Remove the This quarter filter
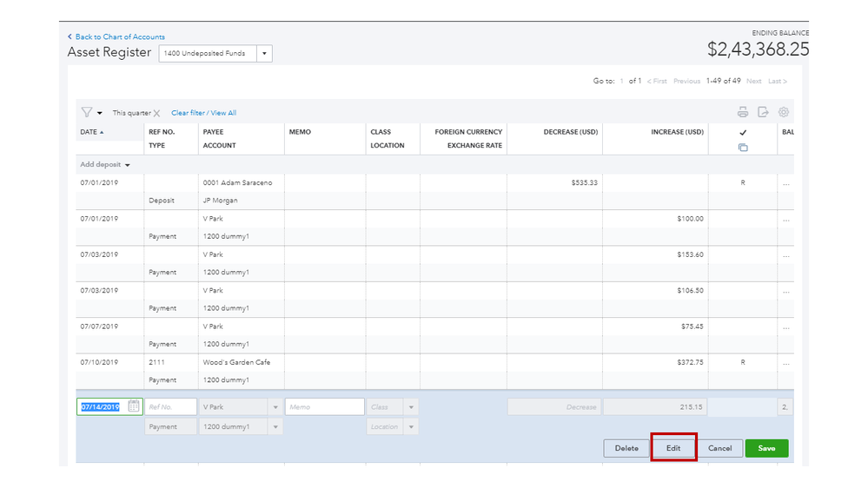 157,114
